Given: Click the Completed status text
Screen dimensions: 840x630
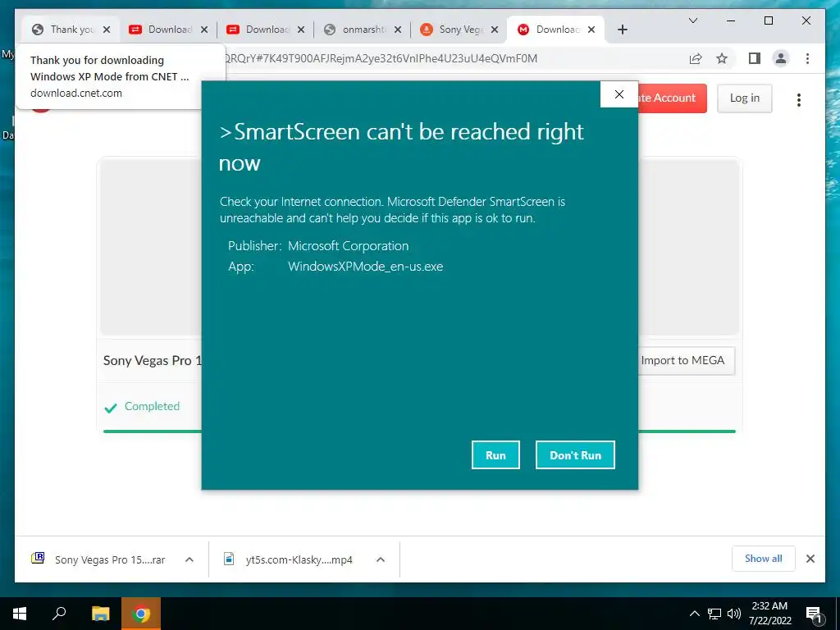Looking at the screenshot, I should coord(152,406).
